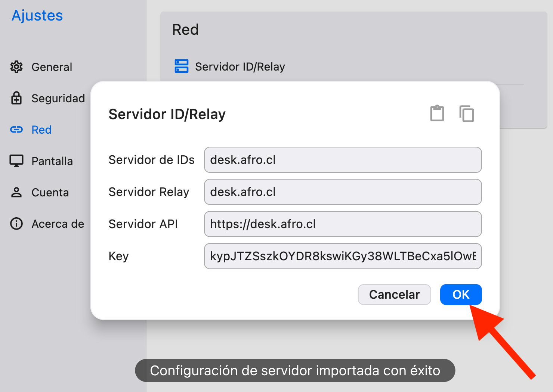553x392 pixels.
Task: Click the Pantalla monitor icon
Action: (x=16, y=161)
